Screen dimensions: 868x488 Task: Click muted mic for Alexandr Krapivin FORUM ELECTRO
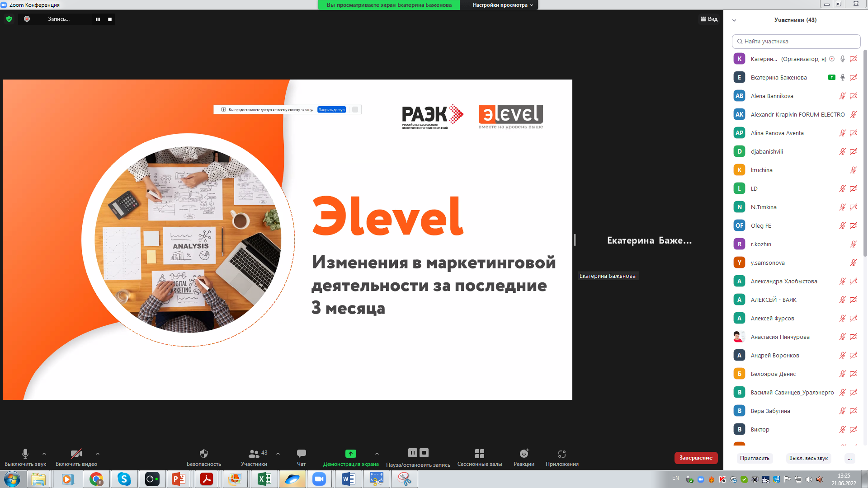[854, 114]
